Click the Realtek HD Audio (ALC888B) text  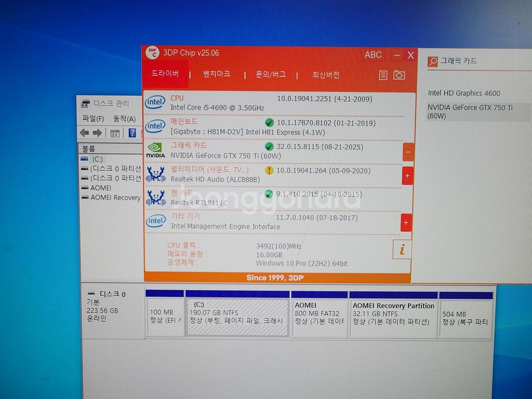215,179
